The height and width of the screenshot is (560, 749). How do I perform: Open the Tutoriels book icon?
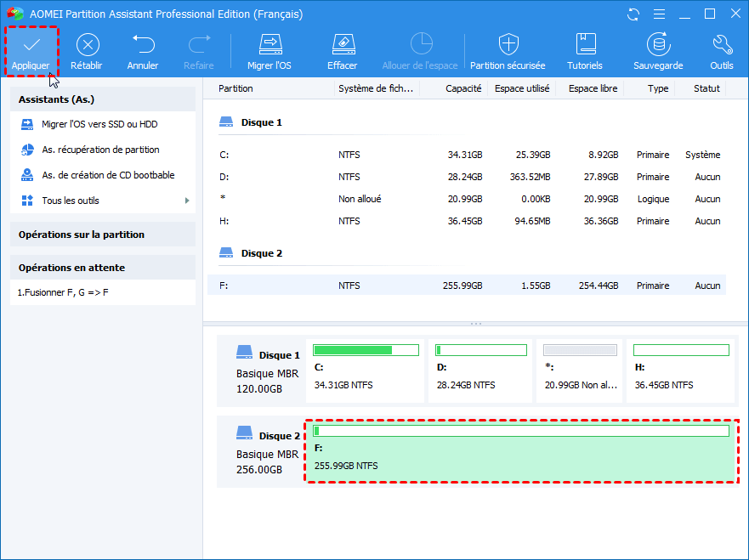point(585,45)
